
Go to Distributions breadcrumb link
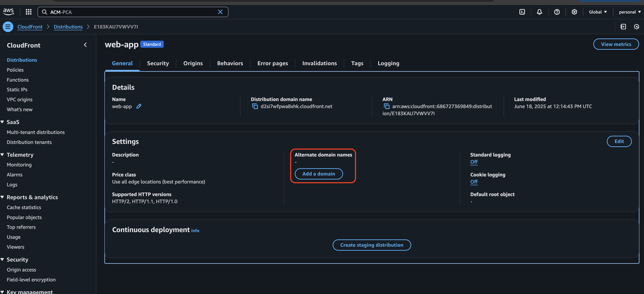click(68, 27)
